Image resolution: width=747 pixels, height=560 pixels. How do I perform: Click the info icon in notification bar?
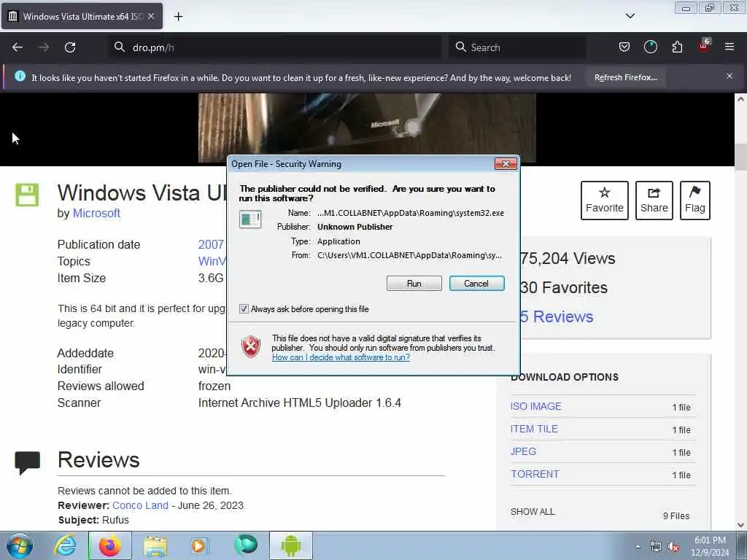pos(20,76)
